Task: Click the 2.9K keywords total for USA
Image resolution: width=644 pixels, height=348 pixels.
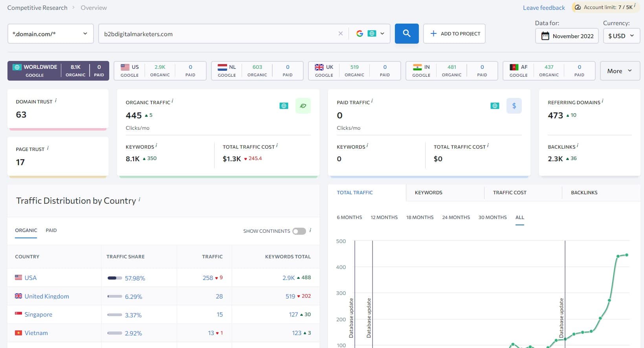Action: coord(288,278)
